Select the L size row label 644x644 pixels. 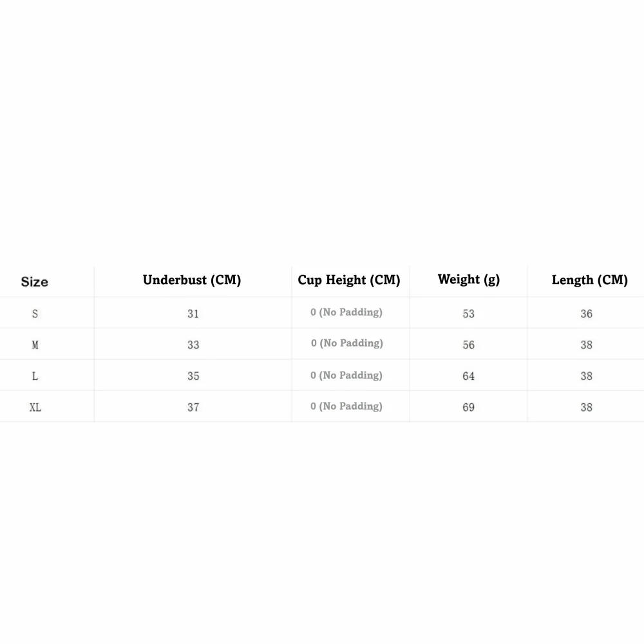35,376
